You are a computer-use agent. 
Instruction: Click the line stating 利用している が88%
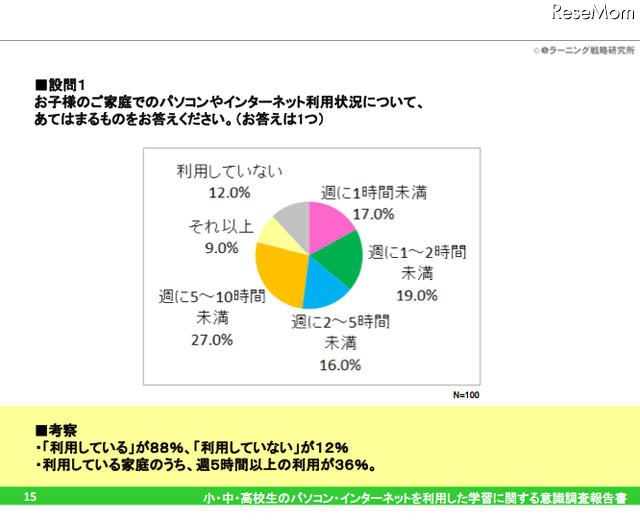coord(192,448)
